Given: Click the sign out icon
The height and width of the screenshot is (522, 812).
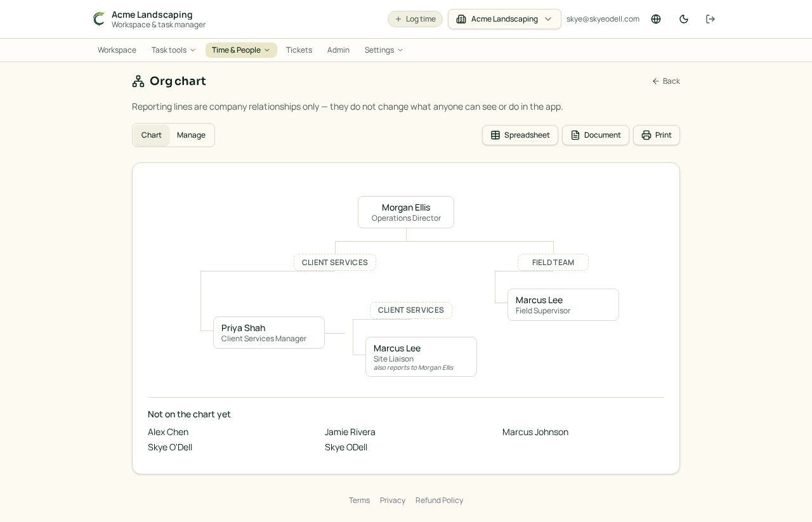Looking at the screenshot, I should tap(710, 19).
